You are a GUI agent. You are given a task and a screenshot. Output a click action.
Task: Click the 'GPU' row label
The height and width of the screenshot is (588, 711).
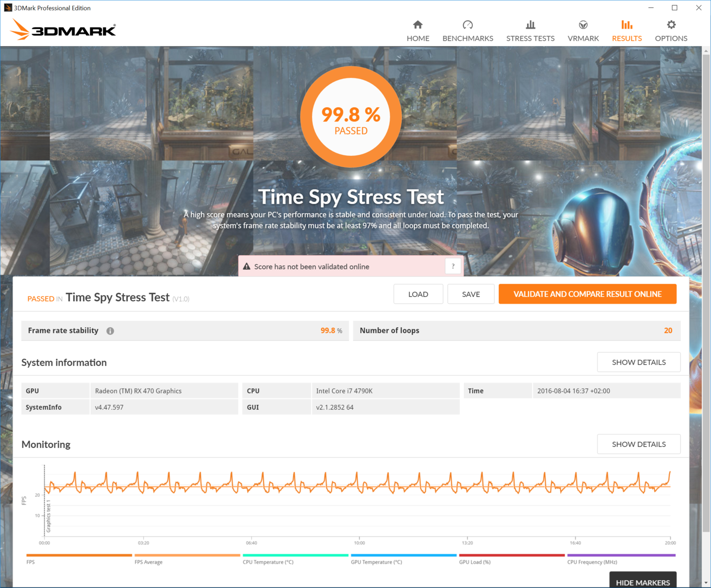[x=32, y=391]
